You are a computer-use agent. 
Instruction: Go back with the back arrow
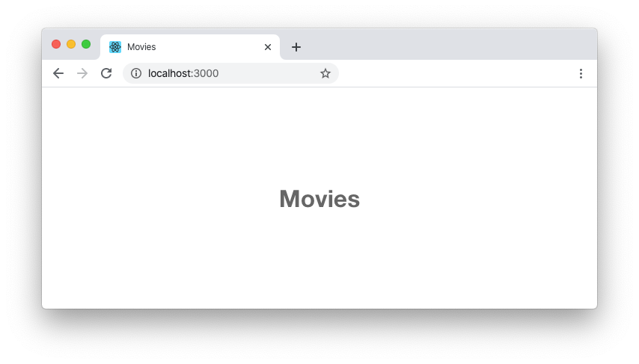[x=58, y=73]
